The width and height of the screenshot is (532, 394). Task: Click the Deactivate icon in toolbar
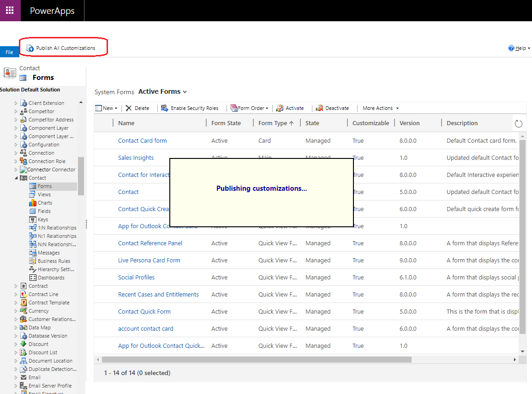click(x=319, y=108)
